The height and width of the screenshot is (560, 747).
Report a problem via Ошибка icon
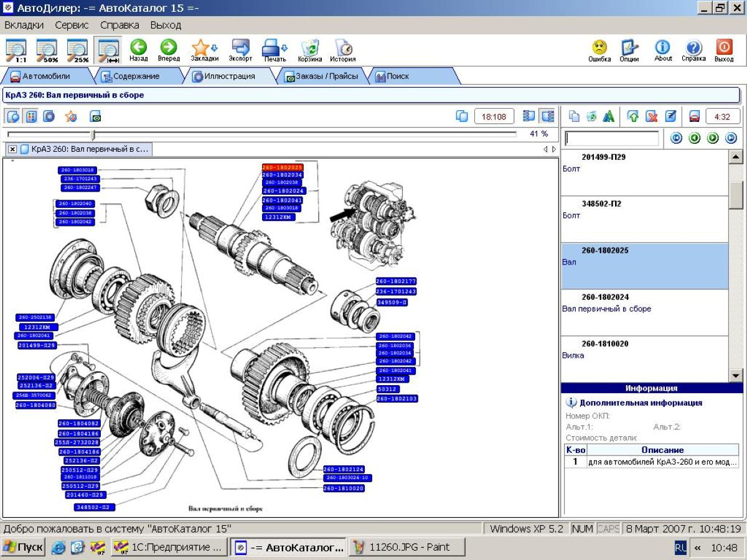pos(599,50)
